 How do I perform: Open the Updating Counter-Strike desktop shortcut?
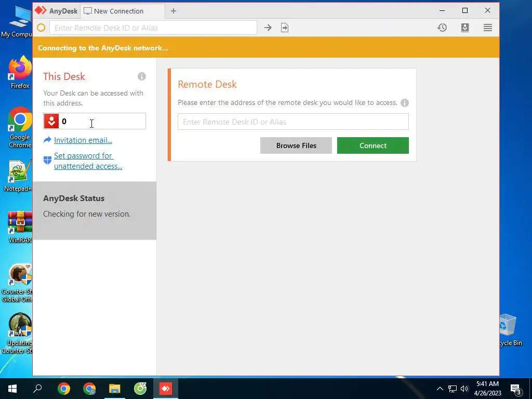point(18,334)
